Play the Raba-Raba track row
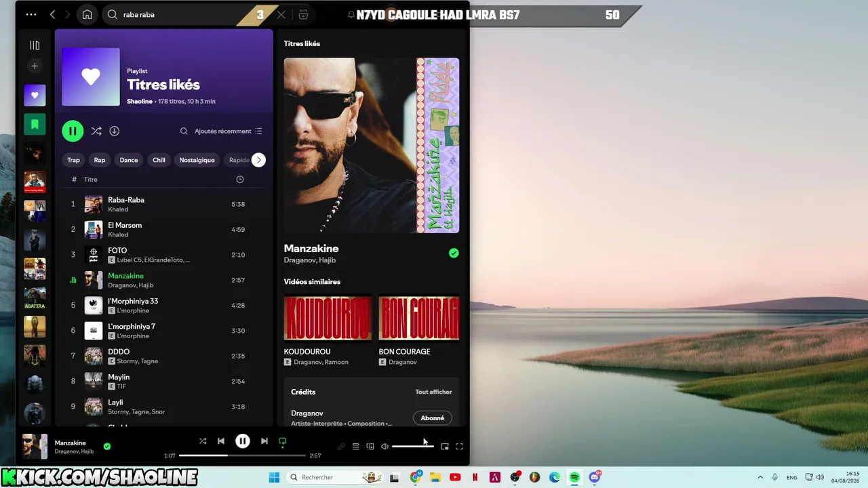Image resolution: width=868 pixels, height=488 pixels. coord(163,204)
